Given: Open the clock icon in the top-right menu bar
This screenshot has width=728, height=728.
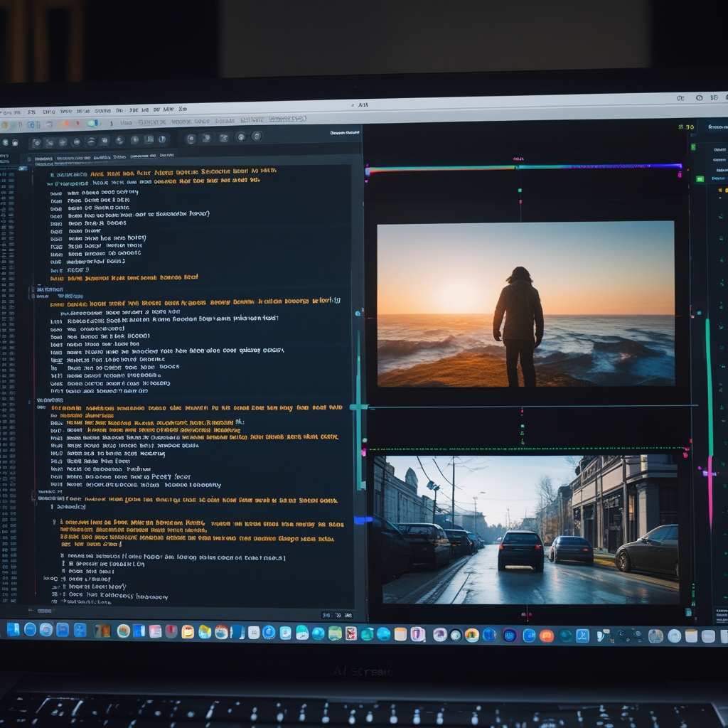Looking at the screenshot, I should tap(699, 98).
